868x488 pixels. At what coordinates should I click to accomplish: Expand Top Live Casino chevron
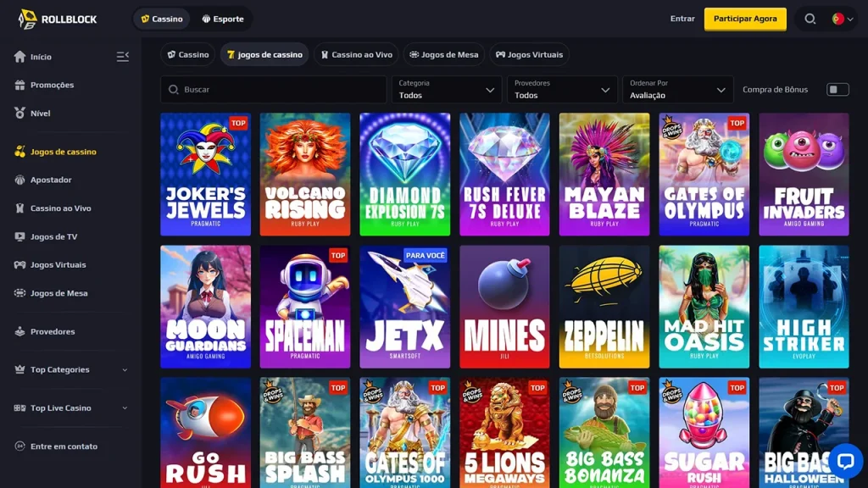point(125,408)
